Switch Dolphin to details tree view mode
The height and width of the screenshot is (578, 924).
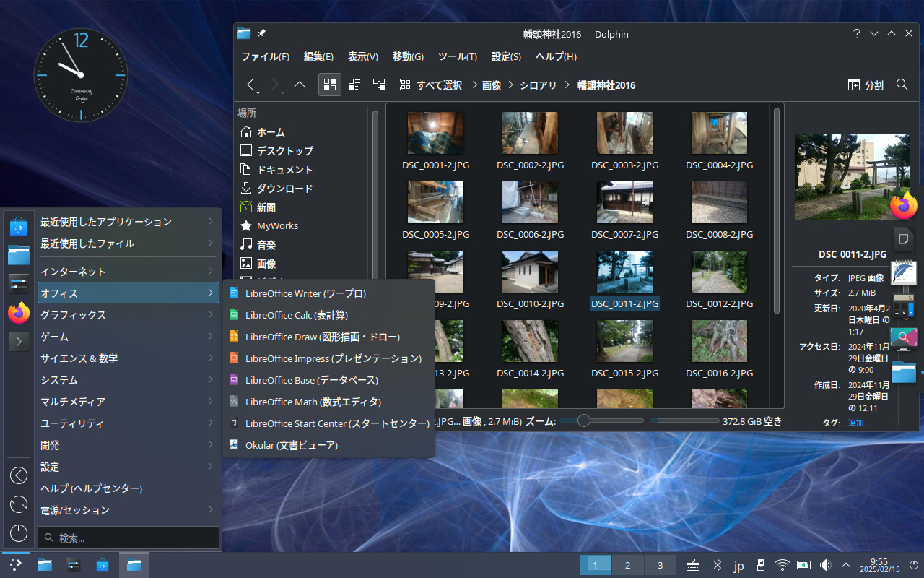coord(379,85)
